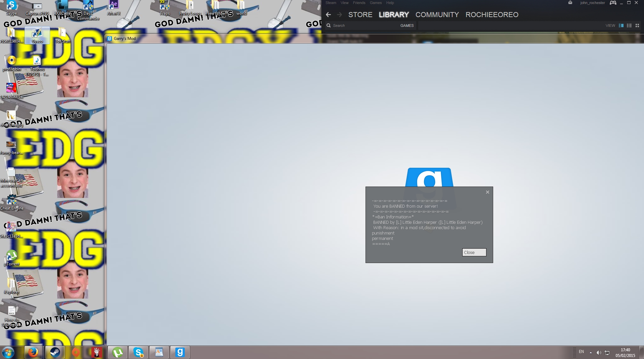
Task: Select the funny-bear image file on desktop
Action: point(11,148)
